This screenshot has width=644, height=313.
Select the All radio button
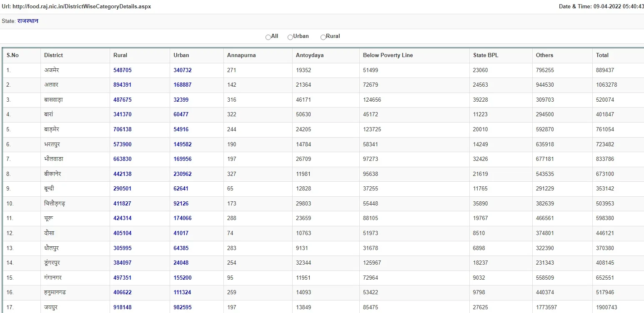[268, 37]
